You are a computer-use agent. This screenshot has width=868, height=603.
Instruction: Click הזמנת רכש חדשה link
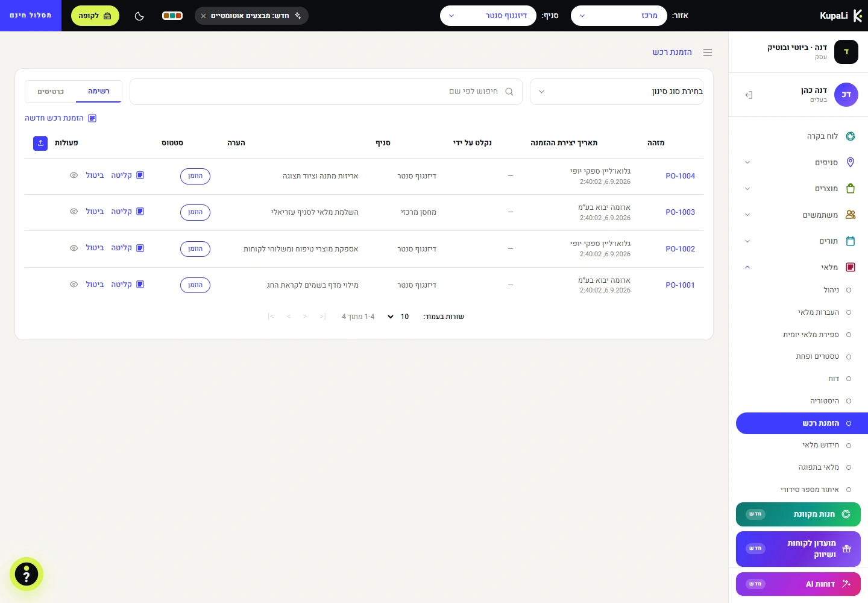[x=60, y=118]
